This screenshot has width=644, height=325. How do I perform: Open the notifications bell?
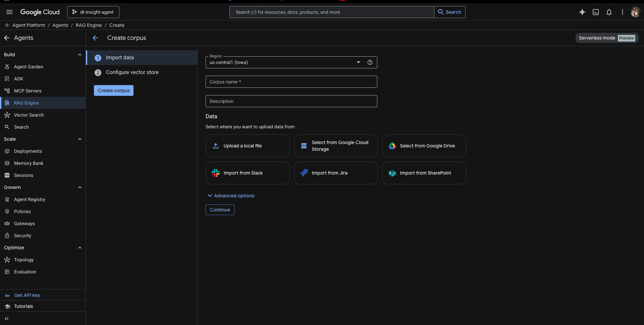[609, 12]
